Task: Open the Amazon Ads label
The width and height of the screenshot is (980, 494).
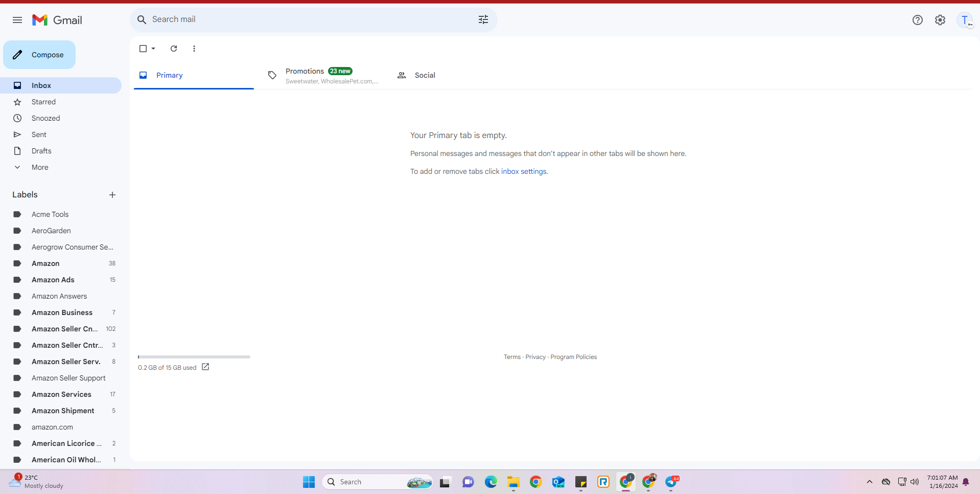Action: 61,280
